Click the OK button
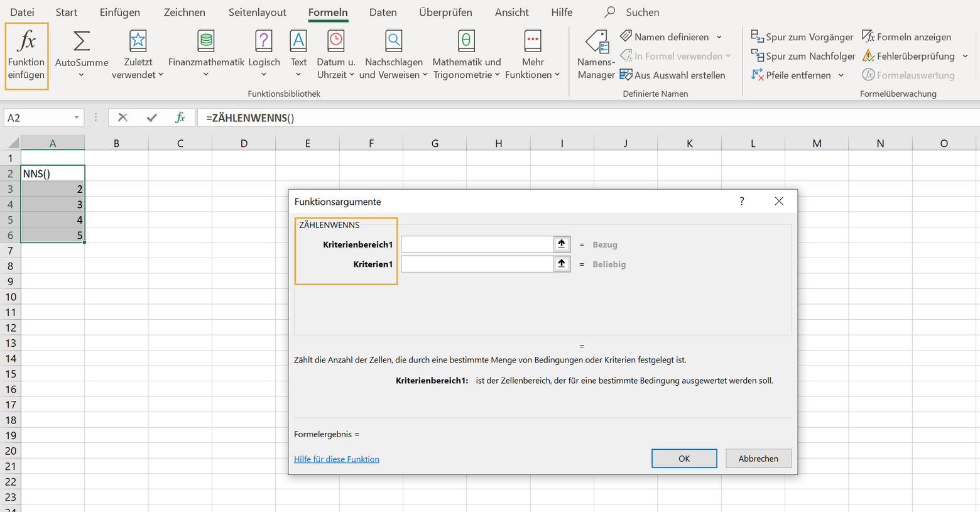 point(683,458)
